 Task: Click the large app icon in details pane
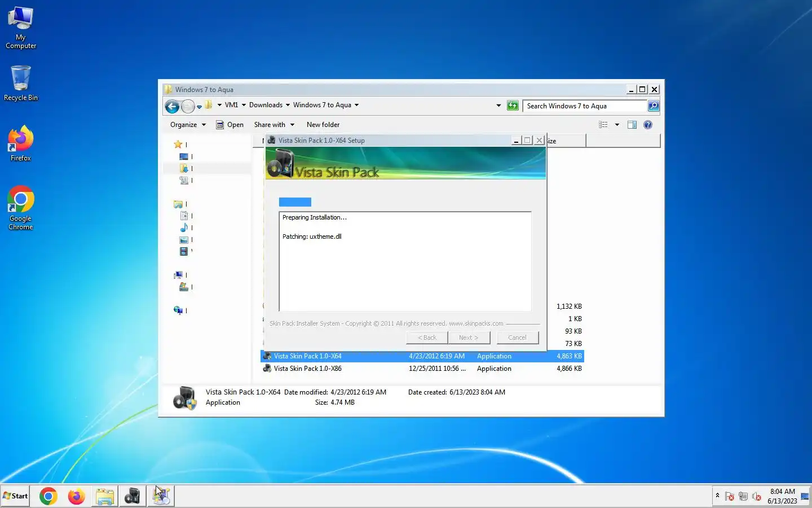[x=185, y=397]
